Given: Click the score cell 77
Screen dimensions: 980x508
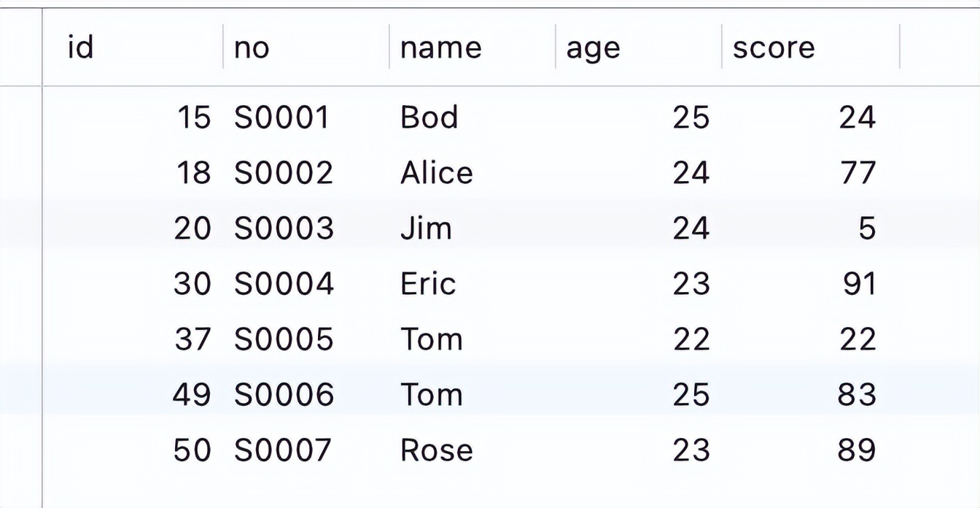Looking at the screenshot, I should [x=857, y=173].
